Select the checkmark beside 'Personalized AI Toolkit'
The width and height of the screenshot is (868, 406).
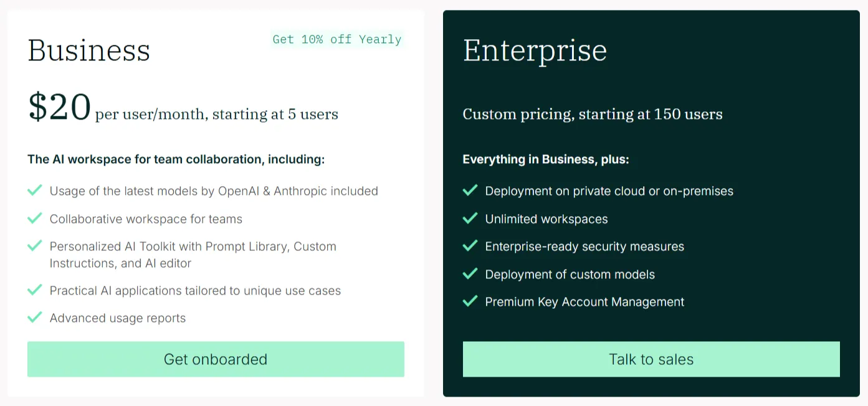35,246
